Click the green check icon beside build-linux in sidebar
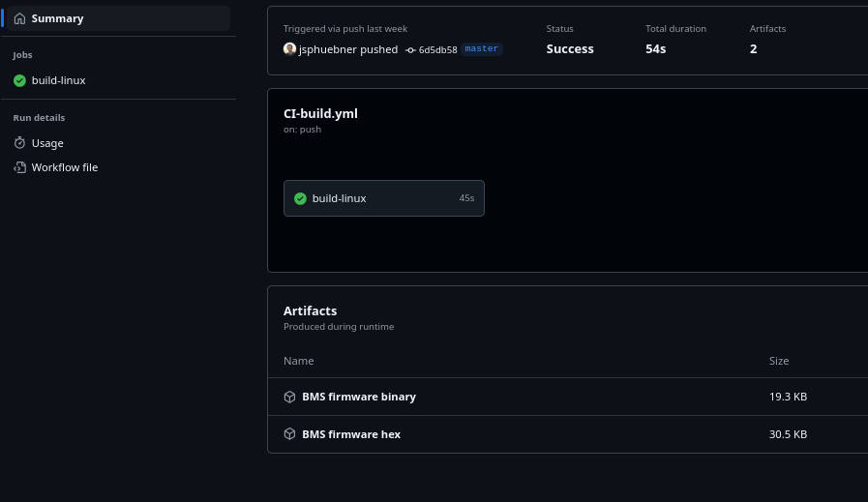The image size is (868, 502). [19, 80]
